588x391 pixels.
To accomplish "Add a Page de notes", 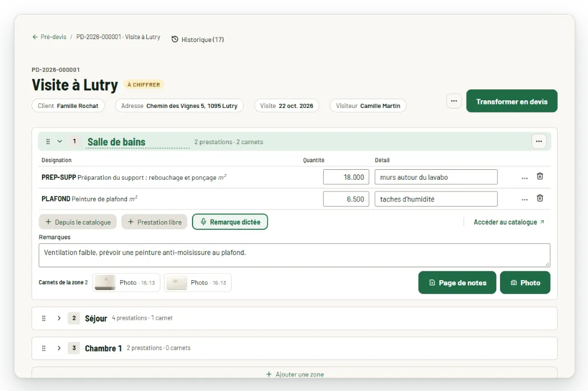I will (x=457, y=282).
